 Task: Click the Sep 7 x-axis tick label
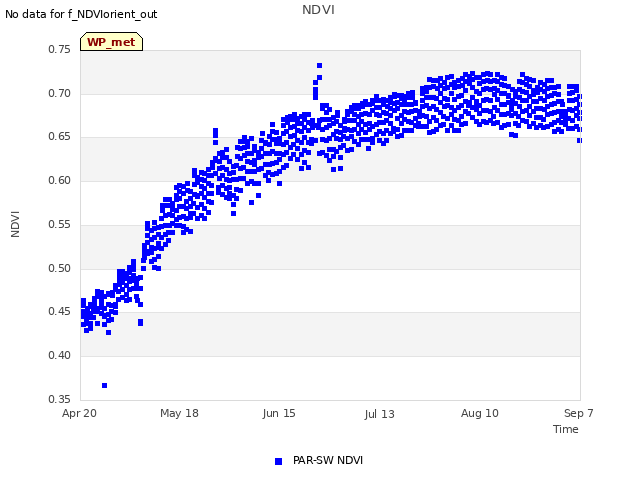(578, 413)
